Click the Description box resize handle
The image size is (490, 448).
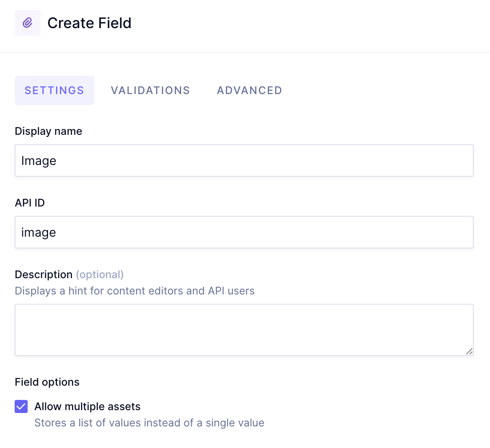click(x=469, y=351)
